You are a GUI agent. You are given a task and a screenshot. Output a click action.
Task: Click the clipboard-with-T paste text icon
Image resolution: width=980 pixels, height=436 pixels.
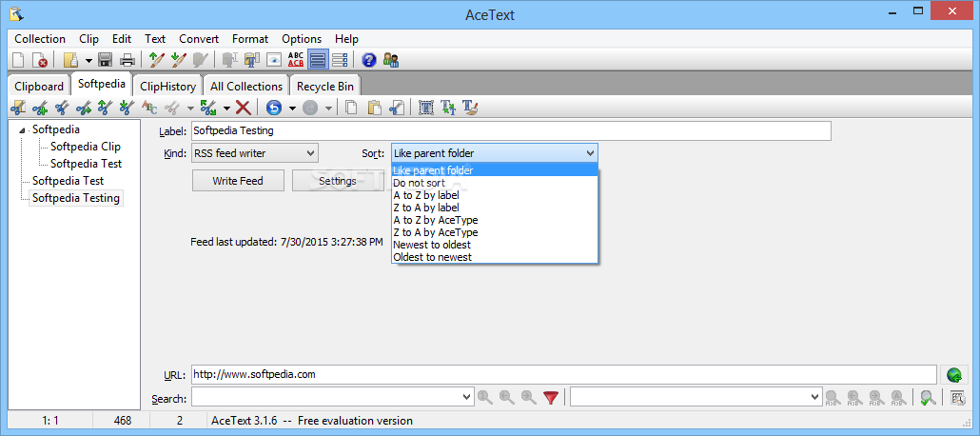(x=252, y=60)
